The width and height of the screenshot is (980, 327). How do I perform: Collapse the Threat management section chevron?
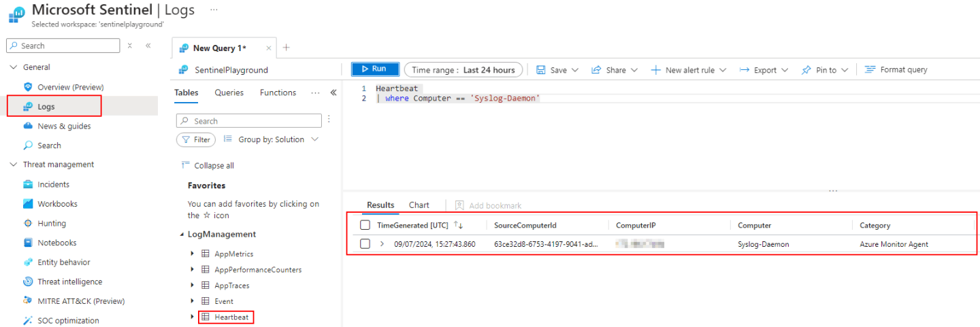14,165
